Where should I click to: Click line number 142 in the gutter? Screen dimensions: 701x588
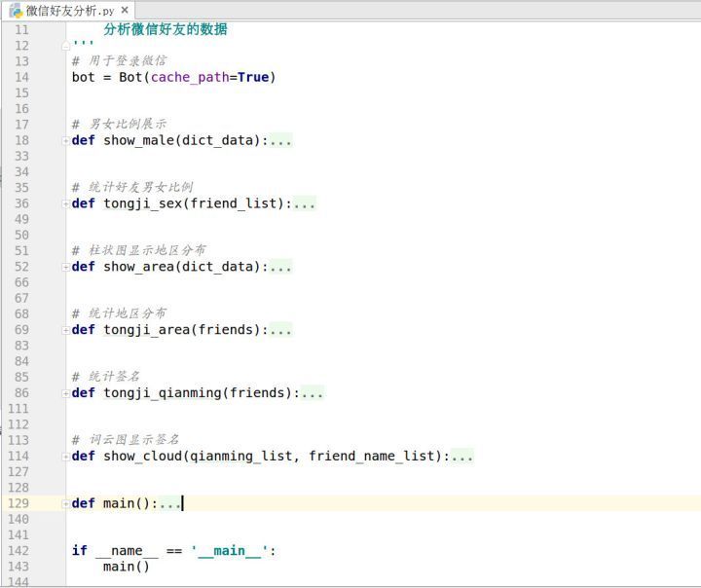18,551
